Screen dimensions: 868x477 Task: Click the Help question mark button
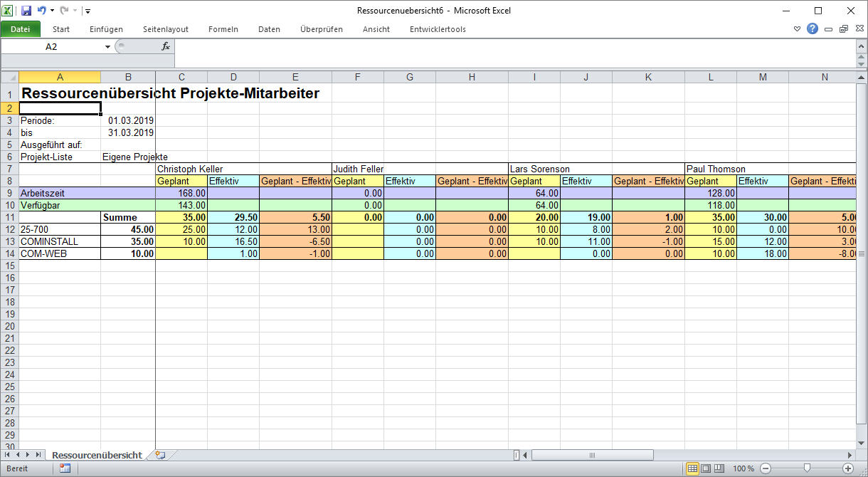[x=813, y=28]
